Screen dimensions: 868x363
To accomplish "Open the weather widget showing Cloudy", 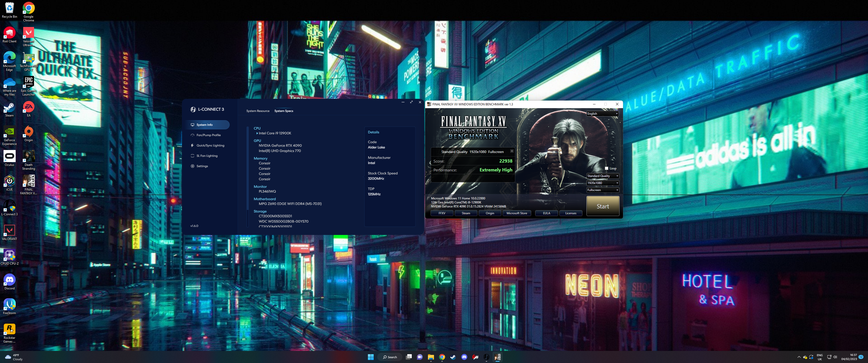I will (14, 357).
